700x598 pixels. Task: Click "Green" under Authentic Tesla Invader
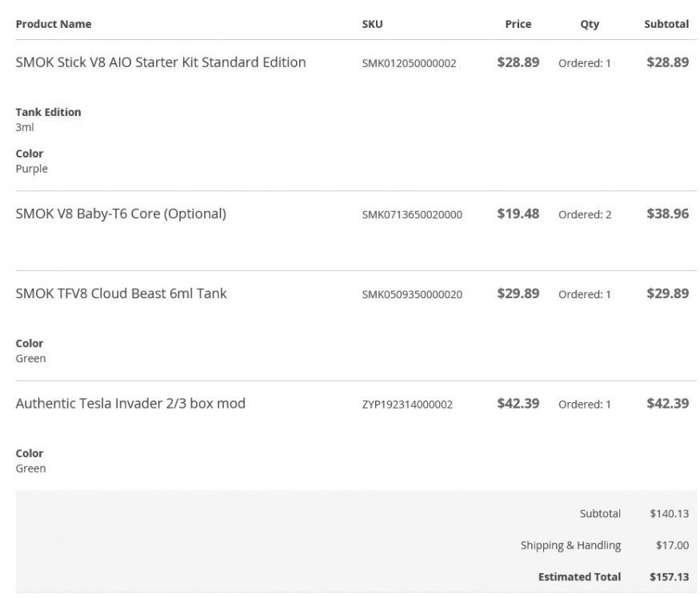(x=31, y=468)
